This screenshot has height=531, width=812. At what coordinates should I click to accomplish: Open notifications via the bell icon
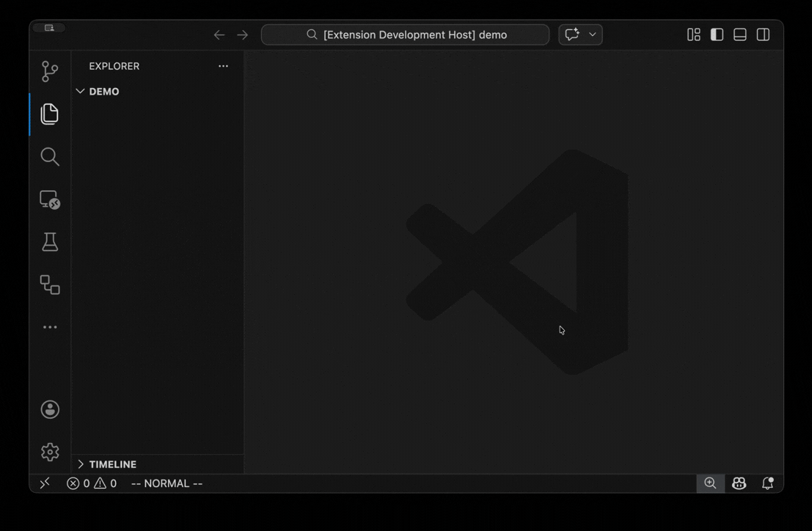click(767, 483)
